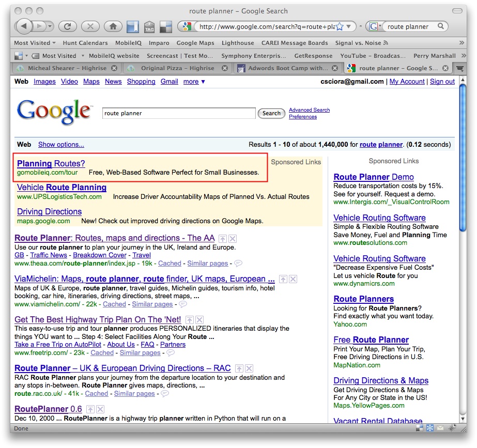The width and height of the screenshot is (477, 448).
Task: Open the Advanced Search link
Action: click(309, 110)
